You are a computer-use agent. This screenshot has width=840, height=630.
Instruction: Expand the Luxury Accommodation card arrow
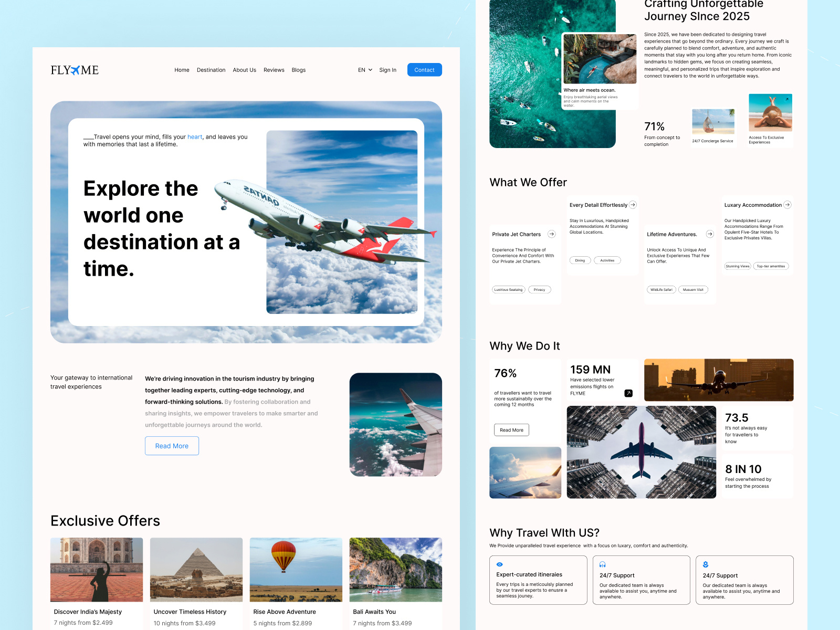(787, 205)
